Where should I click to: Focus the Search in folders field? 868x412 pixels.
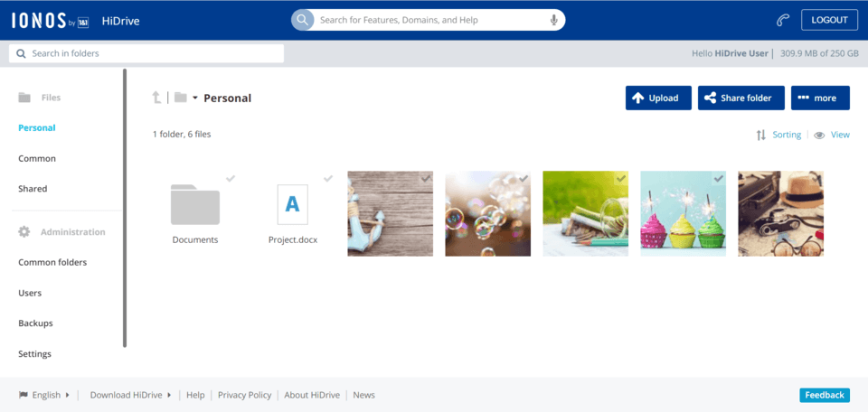(146, 53)
